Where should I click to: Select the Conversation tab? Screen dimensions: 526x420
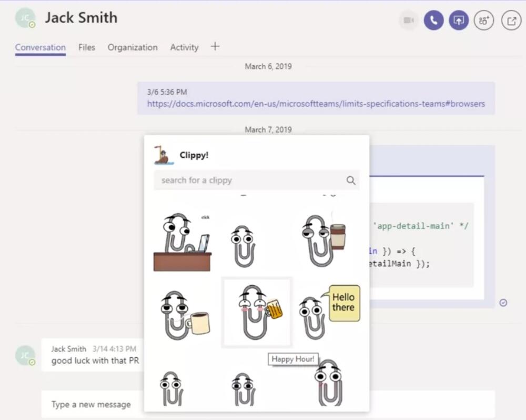tap(41, 47)
